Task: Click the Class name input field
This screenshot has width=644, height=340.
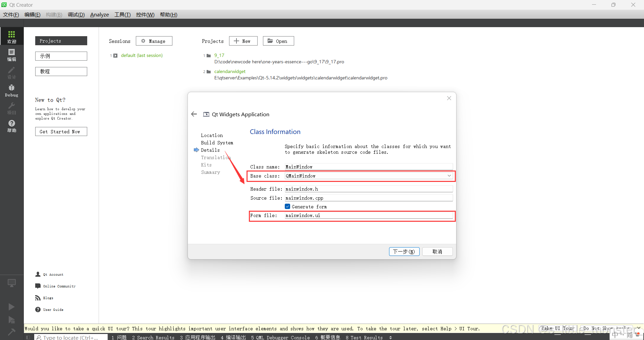Action: (369, 167)
